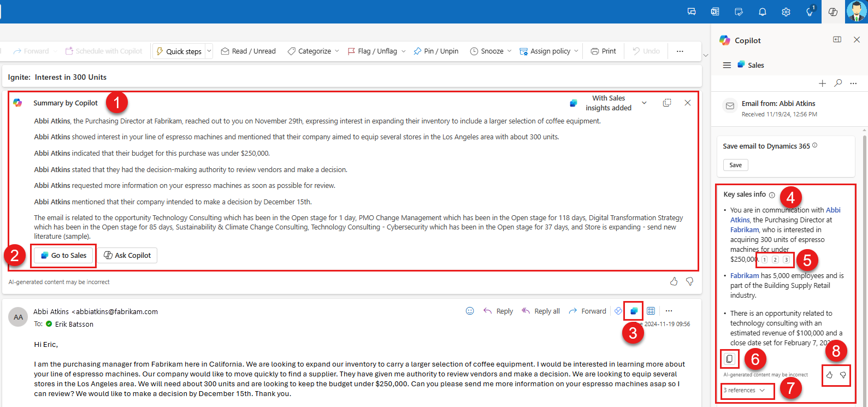Click the Email from: Abbi Atkins header
This screenshot has width=868, height=407.
778,103
